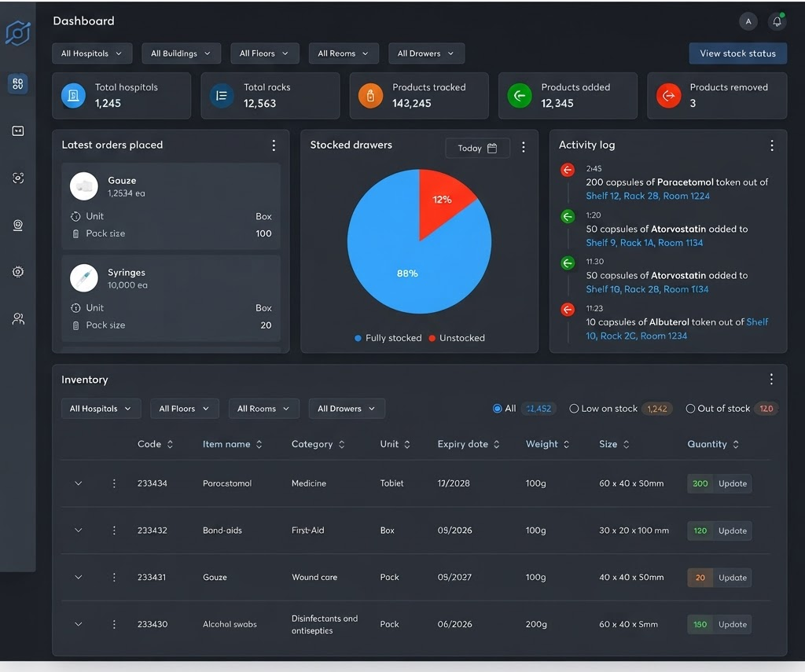Image resolution: width=805 pixels, height=672 pixels.
Task: Click the notification bell icon
Action: pos(777,21)
